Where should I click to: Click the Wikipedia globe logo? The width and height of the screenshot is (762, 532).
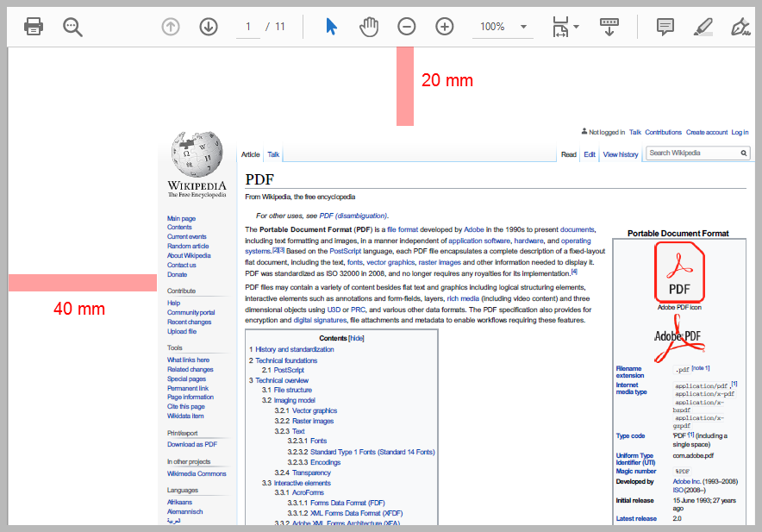197,154
